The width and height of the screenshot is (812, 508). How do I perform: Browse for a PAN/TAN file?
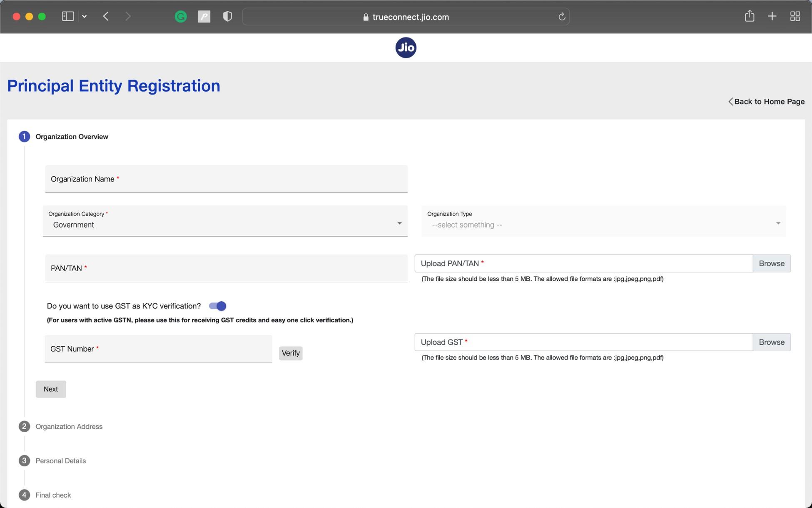772,263
